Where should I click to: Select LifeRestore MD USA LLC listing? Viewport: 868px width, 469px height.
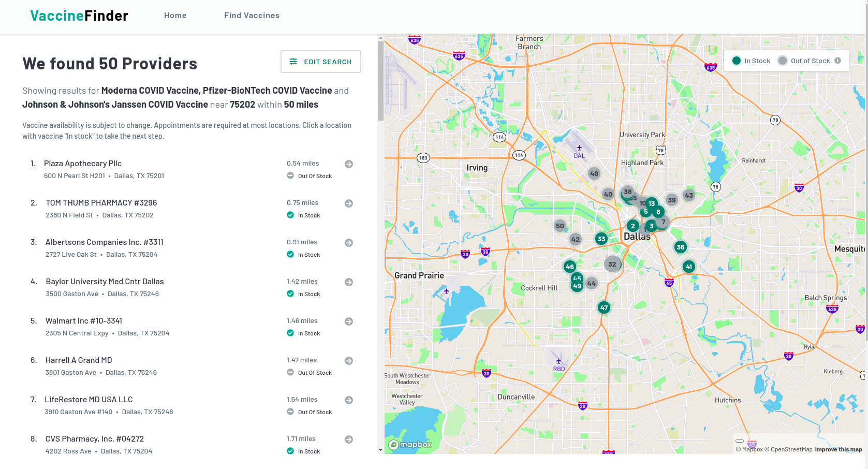click(192, 405)
